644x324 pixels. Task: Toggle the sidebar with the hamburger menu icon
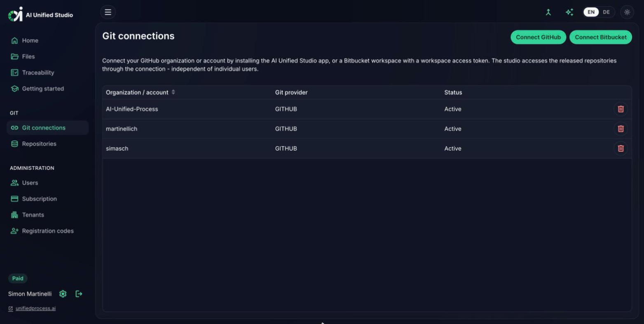108,12
